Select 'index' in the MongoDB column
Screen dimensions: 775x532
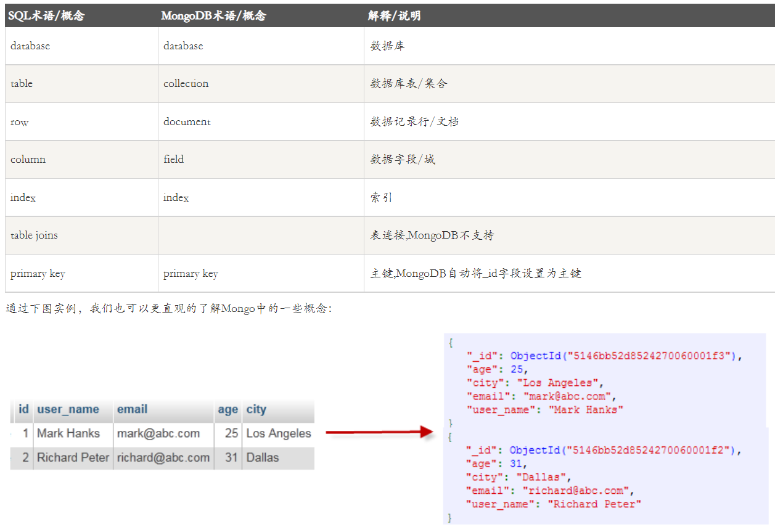(261, 197)
